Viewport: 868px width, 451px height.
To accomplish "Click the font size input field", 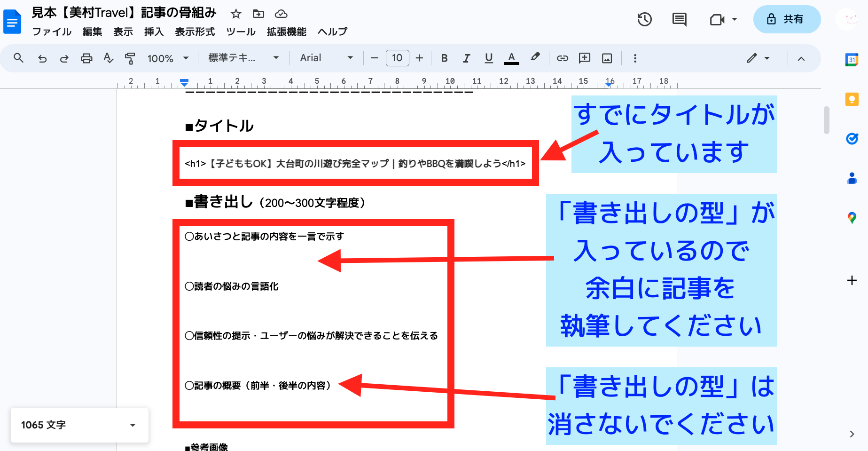I will click(397, 58).
